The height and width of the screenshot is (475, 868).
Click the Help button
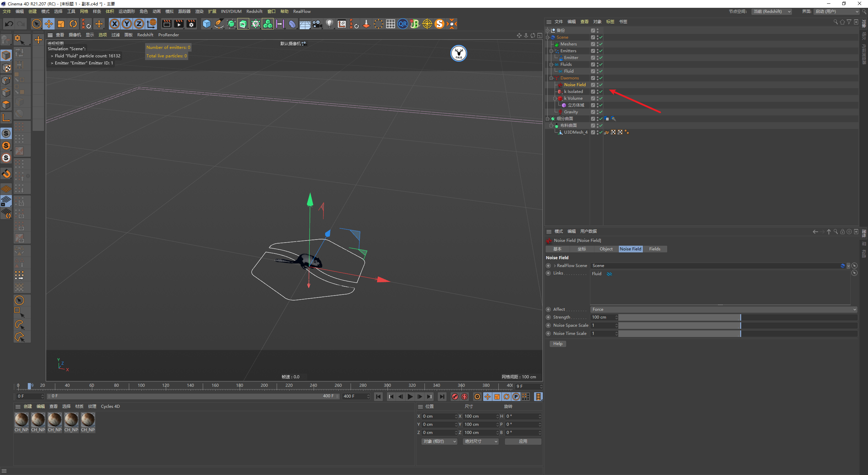[558, 344]
